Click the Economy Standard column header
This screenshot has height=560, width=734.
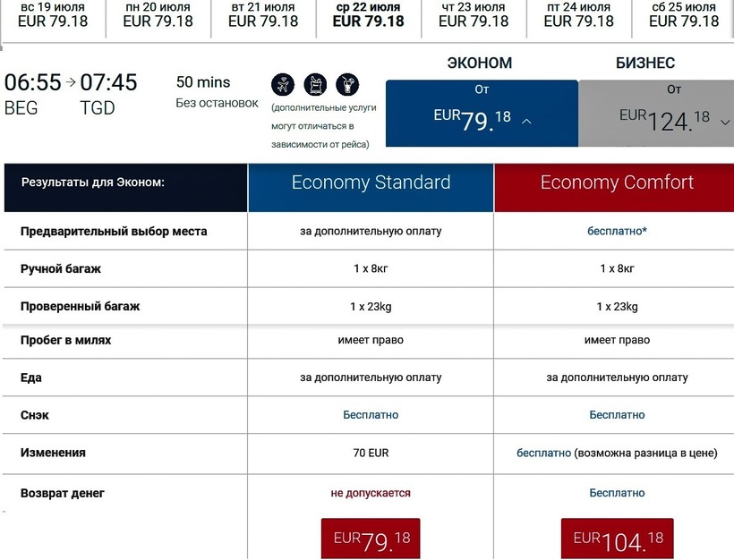(371, 183)
